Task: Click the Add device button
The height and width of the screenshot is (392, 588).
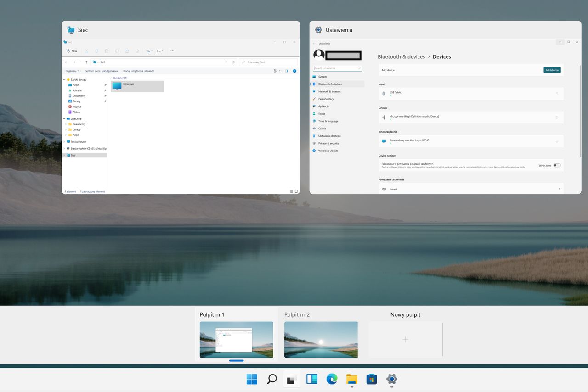Action: click(x=552, y=70)
